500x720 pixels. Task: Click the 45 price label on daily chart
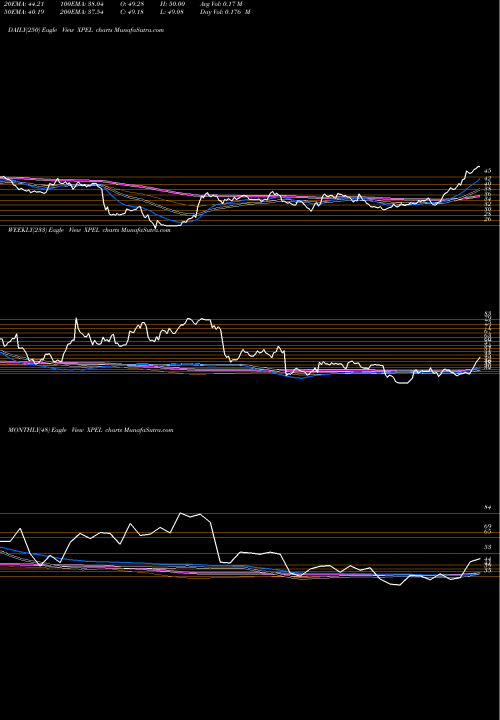tap(489, 170)
